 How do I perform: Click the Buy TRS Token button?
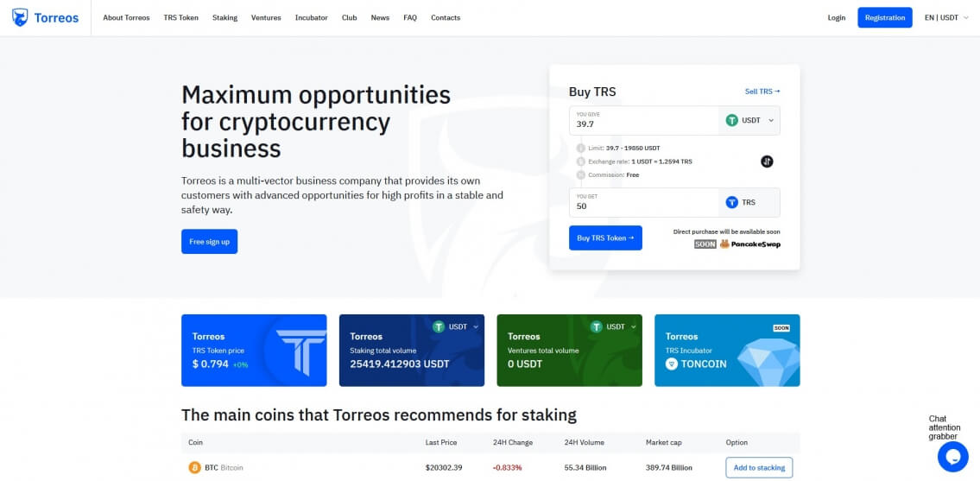[x=605, y=238]
